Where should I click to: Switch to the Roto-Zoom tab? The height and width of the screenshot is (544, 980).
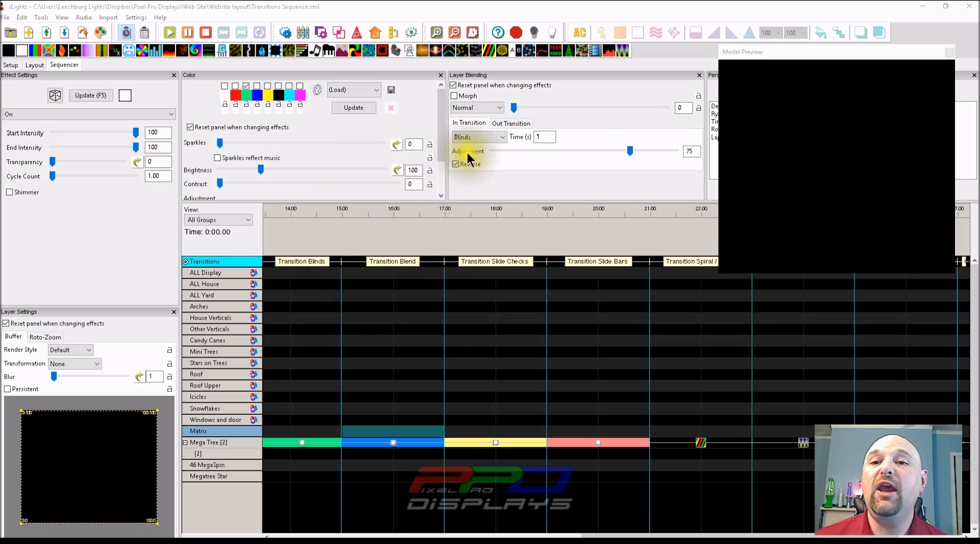pyautogui.click(x=45, y=337)
